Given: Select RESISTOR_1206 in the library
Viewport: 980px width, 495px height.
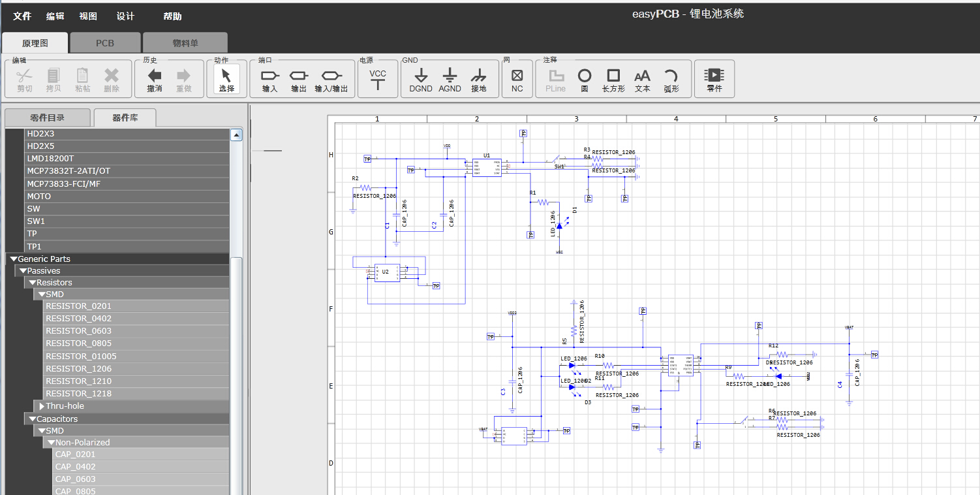Looking at the screenshot, I should pos(136,369).
